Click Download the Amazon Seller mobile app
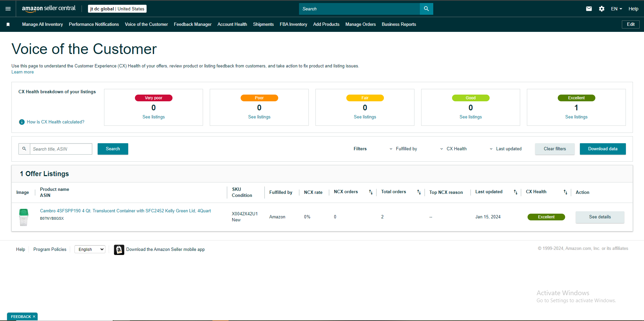 click(165, 250)
